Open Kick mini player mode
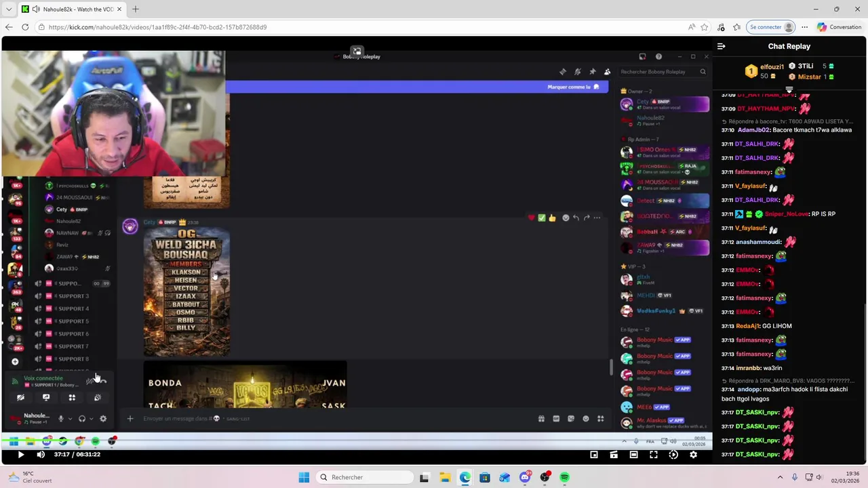 594,455
